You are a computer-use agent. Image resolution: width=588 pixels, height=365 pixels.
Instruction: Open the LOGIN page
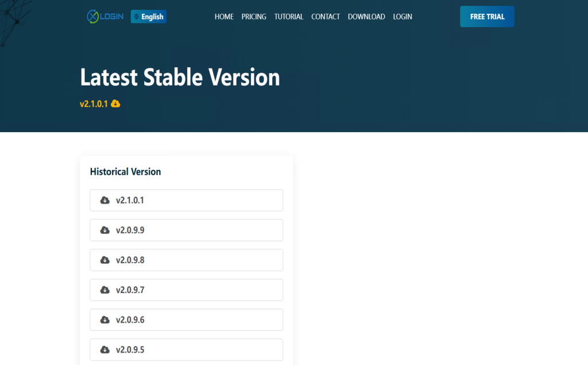coord(403,17)
